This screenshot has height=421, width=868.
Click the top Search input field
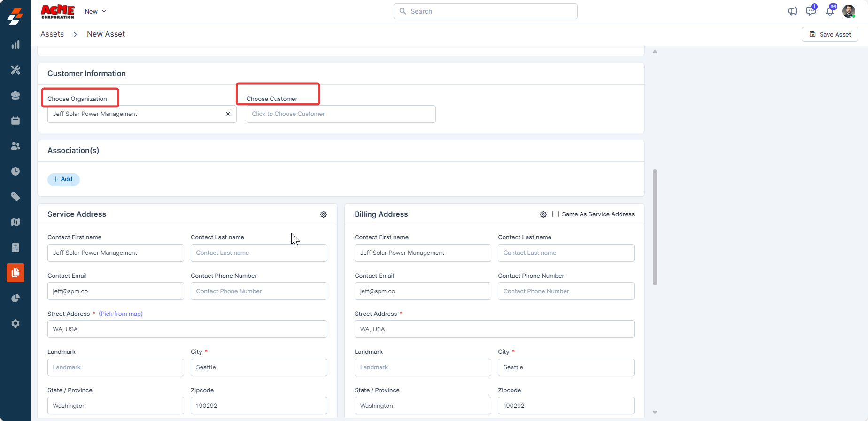(x=485, y=11)
